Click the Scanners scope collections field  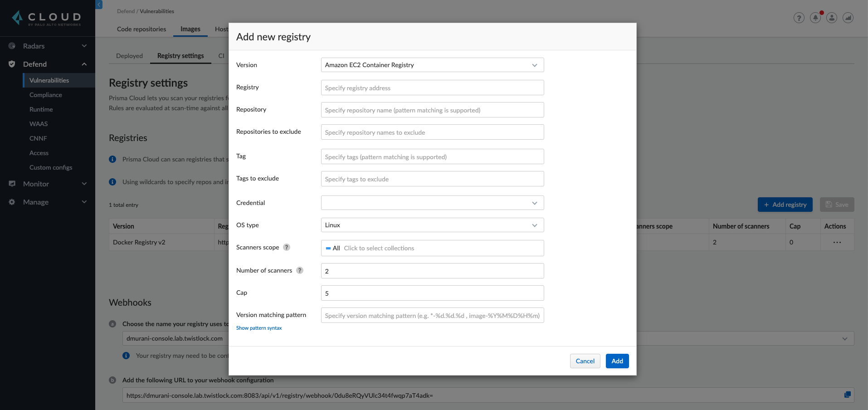point(432,248)
